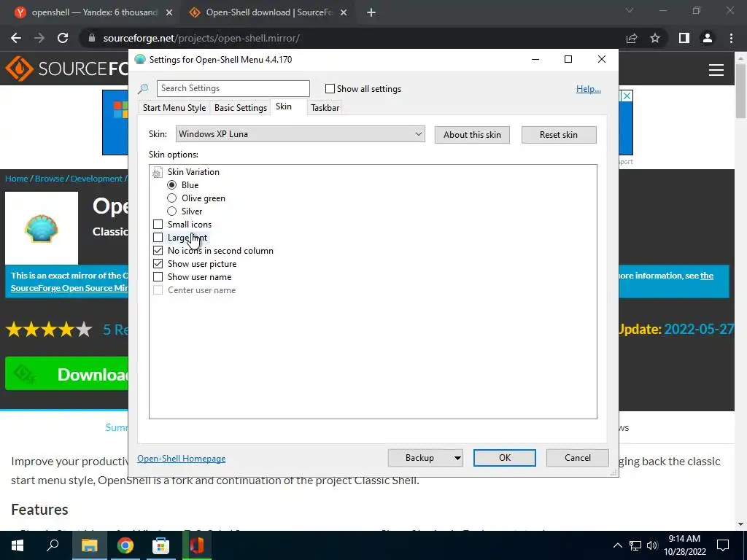Open the Windows Start button
This screenshot has height=560, width=747.
[18, 545]
